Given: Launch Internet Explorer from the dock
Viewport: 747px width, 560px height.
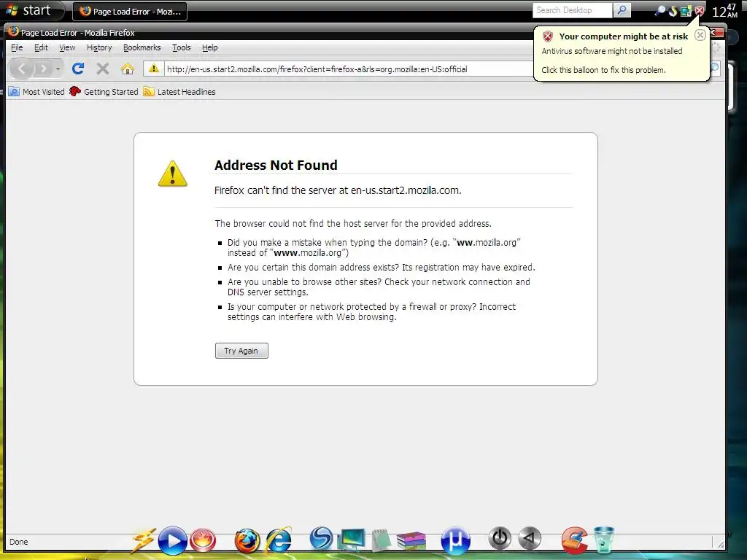Looking at the screenshot, I should point(279,541).
